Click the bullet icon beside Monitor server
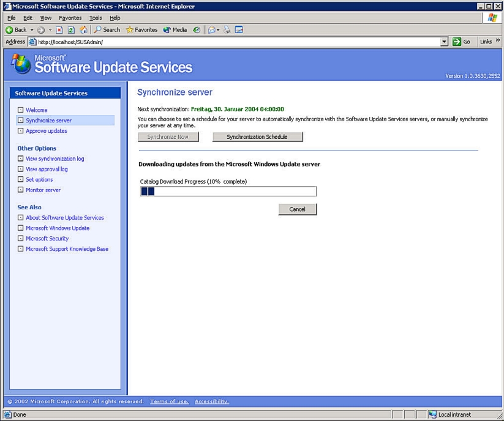This screenshot has height=421, width=504. point(21,190)
